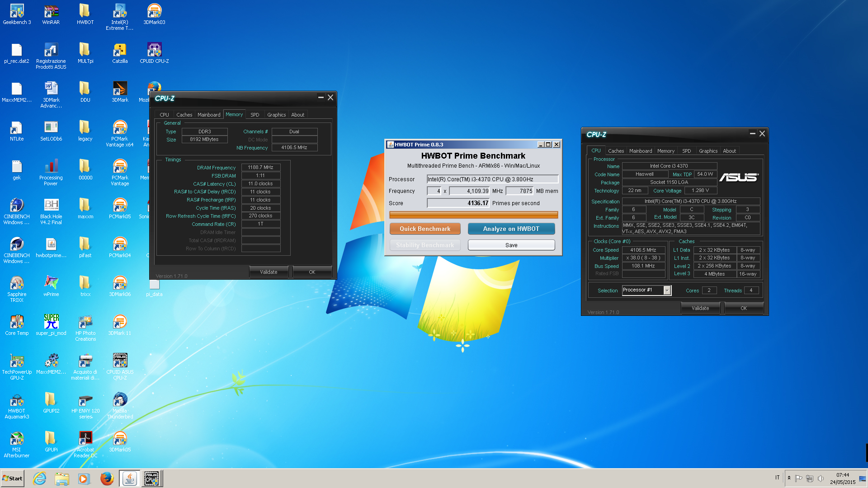Open Internet Explorer from the taskbar

point(40,479)
